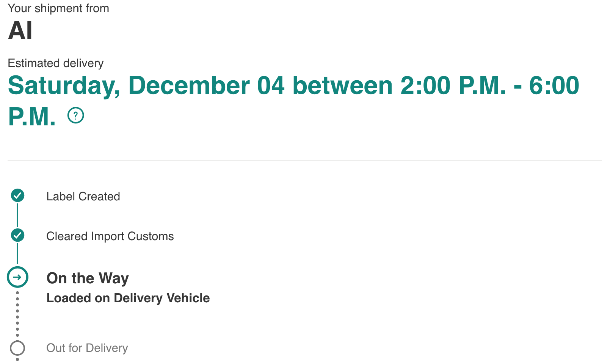Click progress line between Label Created and Cleared Customs
The image size is (602, 364).
pyautogui.click(x=17, y=215)
